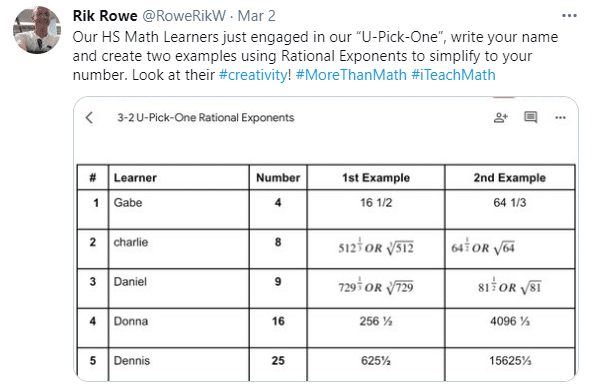Open the #MoreThanMath hashtag link
The width and height of the screenshot is (593, 388).
point(351,75)
